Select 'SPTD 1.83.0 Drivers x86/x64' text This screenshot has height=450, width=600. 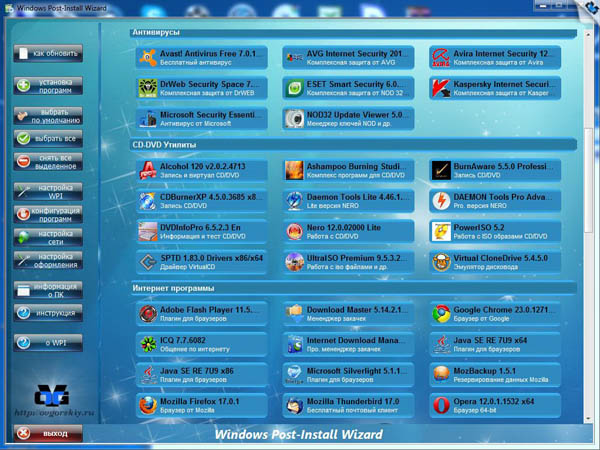tap(211, 258)
